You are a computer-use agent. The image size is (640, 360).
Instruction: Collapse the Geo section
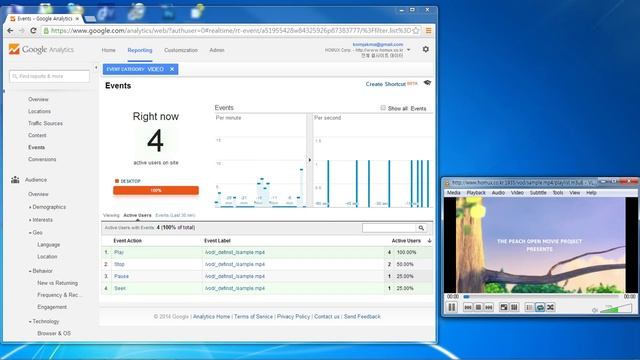[37, 233]
